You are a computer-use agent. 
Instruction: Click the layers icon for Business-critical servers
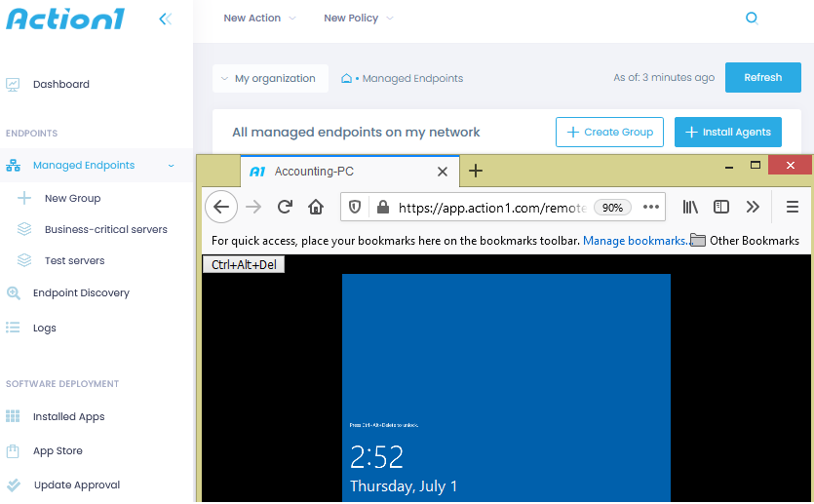[24, 229]
